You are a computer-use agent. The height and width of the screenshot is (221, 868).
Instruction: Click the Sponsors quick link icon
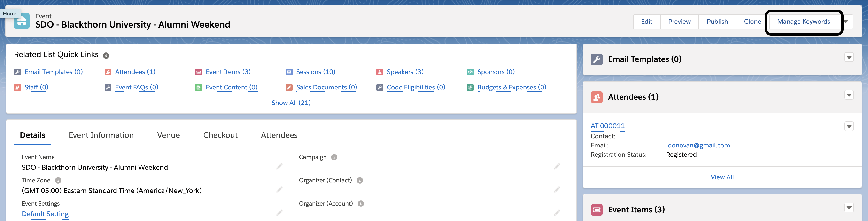coord(470,72)
